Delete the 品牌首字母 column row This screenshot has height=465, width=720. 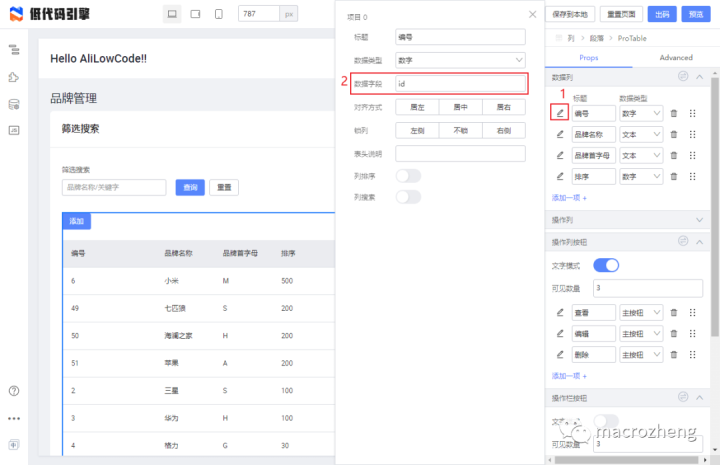(x=674, y=155)
